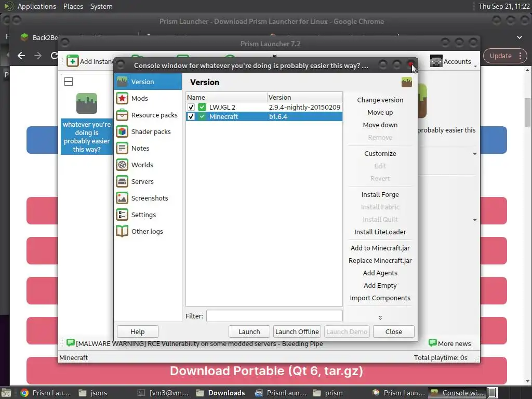Click the Add Instance icon in Prism Launcher

point(73,61)
